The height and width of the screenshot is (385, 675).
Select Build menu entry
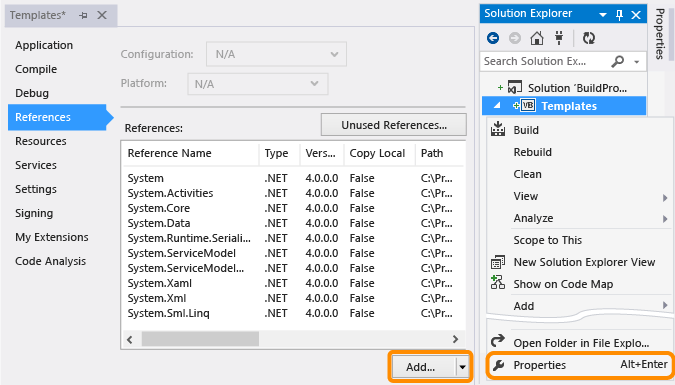[x=526, y=130]
